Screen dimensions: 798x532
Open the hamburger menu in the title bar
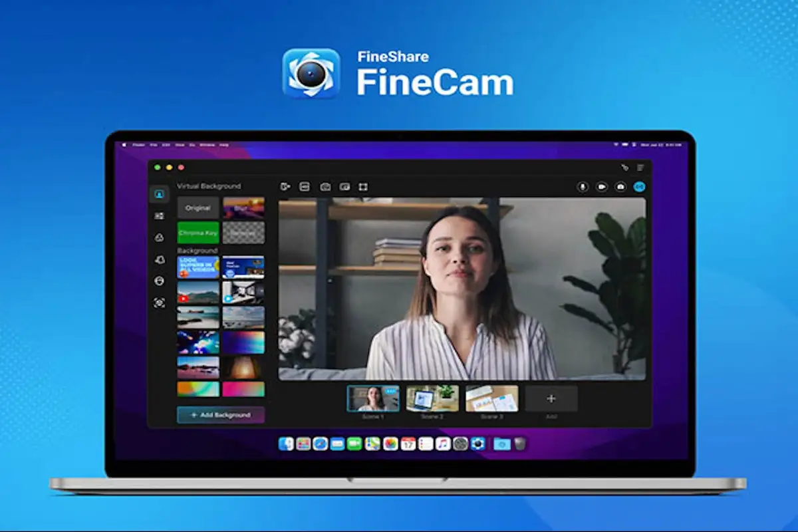(640, 168)
